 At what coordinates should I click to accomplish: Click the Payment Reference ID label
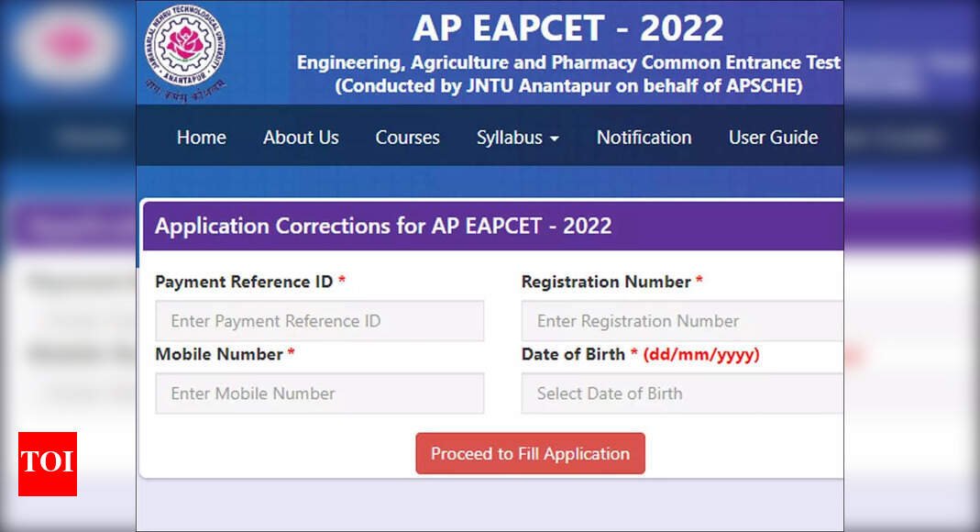pyautogui.click(x=244, y=282)
